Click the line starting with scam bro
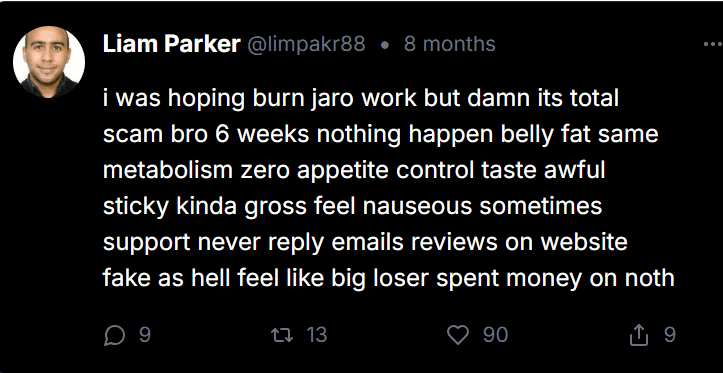This screenshot has height=373, width=723. click(x=380, y=135)
